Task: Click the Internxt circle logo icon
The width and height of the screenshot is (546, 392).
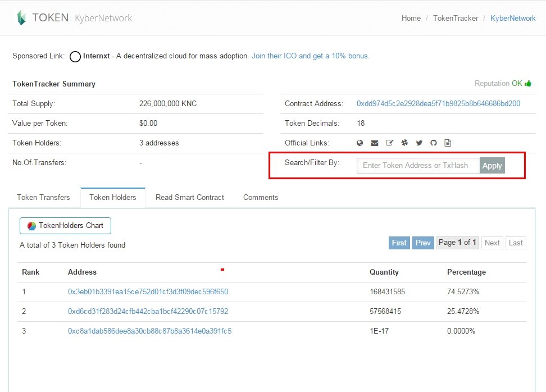Action: [75, 56]
